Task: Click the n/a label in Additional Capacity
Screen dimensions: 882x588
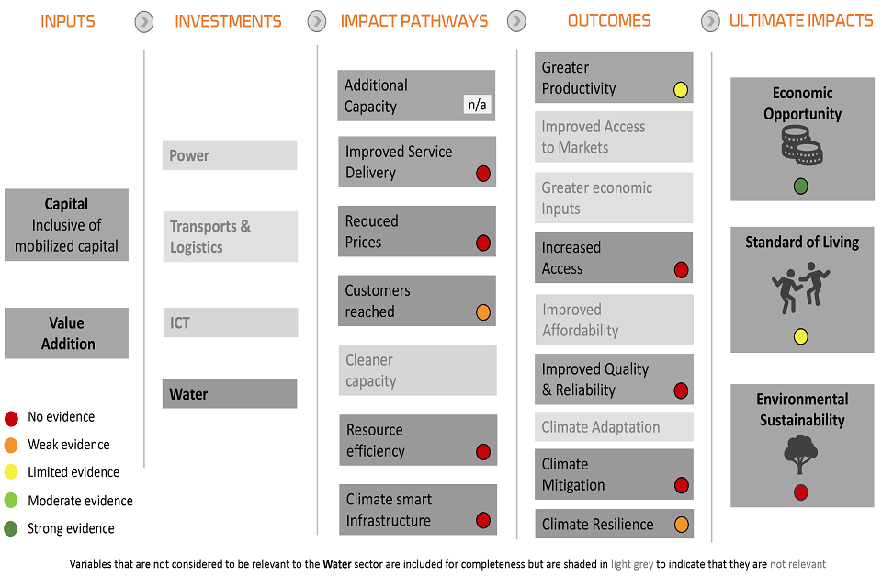Action: (478, 105)
